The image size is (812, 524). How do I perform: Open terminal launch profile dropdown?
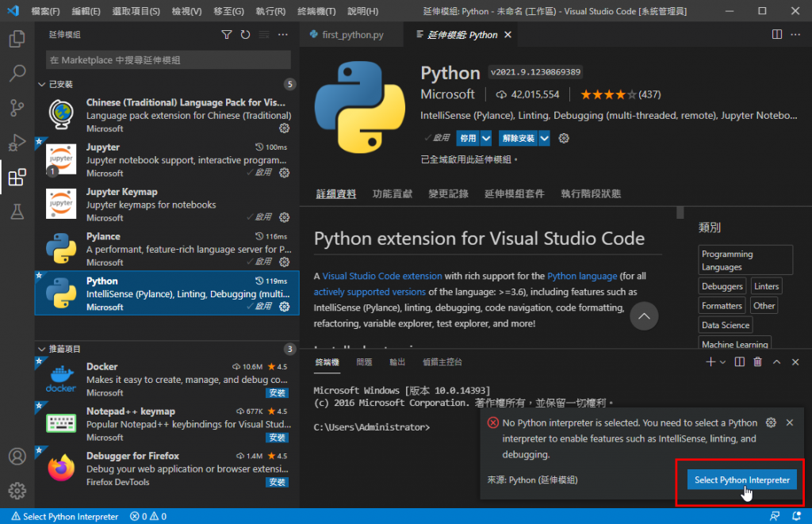[723, 362]
